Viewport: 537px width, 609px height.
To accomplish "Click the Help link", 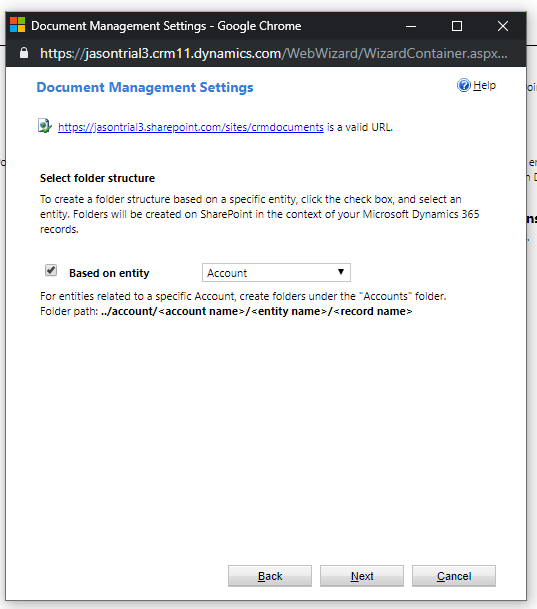I will [484, 85].
